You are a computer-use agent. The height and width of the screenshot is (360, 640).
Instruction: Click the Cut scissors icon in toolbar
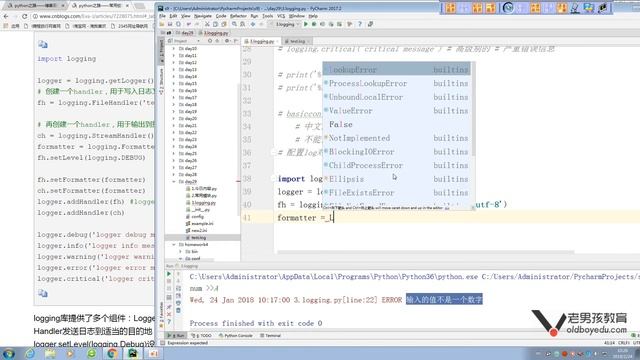207,24
